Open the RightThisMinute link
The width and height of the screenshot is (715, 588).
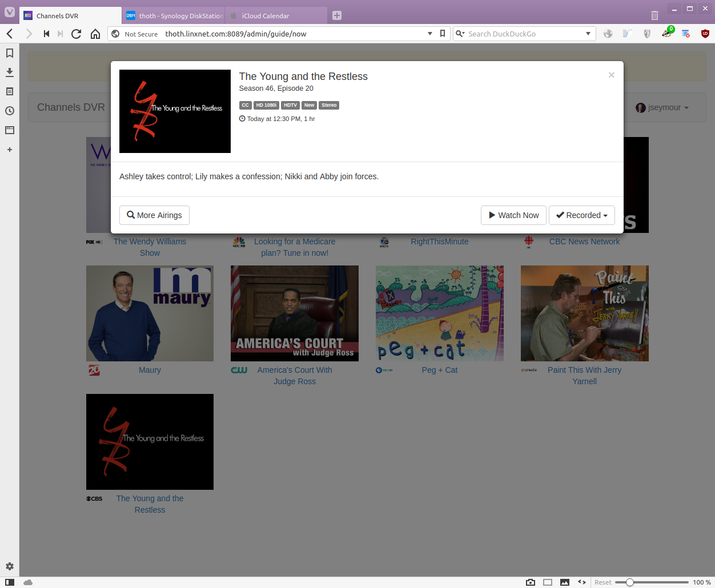click(440, 241)
